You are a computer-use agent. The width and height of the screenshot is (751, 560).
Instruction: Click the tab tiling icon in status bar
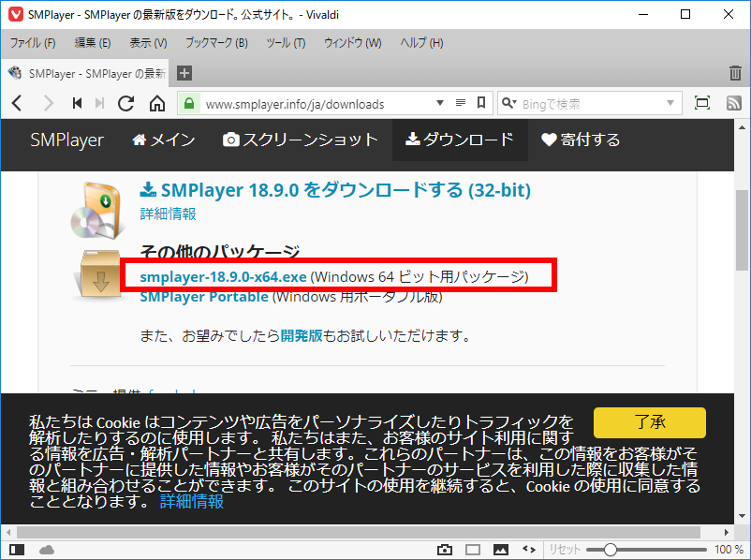click(x=473, y=550)
